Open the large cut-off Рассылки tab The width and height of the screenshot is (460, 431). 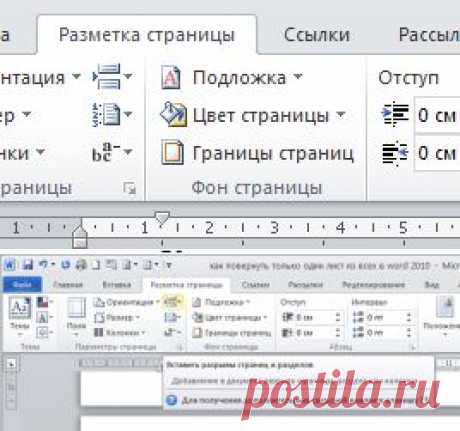(x=429, y=35)
